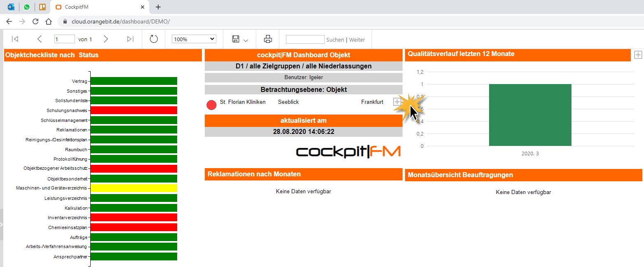Screen dimensions: 644x267
Task: Click the Suchen link
Action: pos(335,40)
